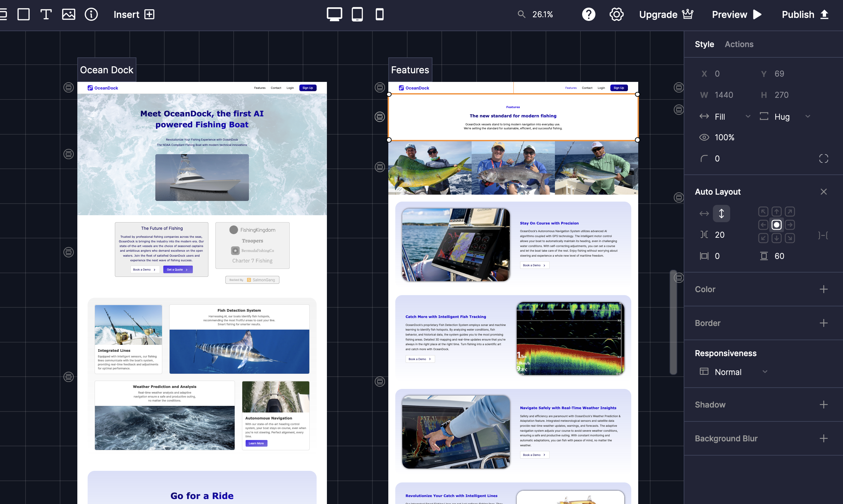Select the Text tool
The width and height of the screenshot is (843, 504).
point(46,14)
